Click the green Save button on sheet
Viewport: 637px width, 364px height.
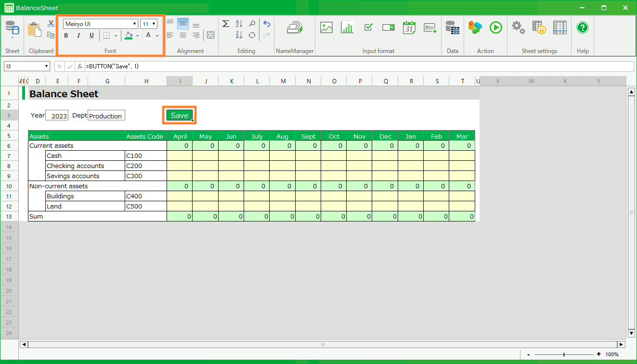[179, 116]
